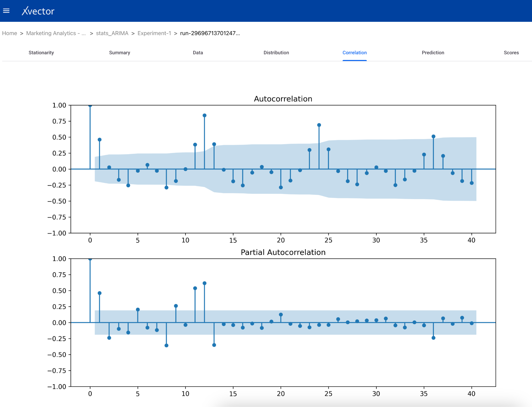Click the lag 1 point in Autocorrelation plot
Viewport: 532px width, 407px height.
click(x=99, y=140)
